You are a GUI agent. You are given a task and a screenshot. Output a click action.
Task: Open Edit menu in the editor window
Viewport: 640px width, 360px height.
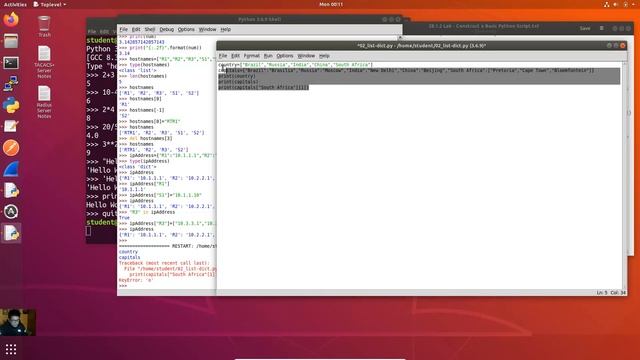coord(236,56)
